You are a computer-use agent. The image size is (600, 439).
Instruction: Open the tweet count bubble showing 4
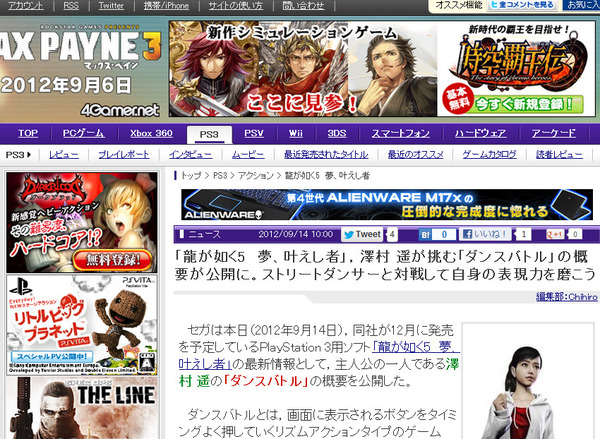point(392,234)
